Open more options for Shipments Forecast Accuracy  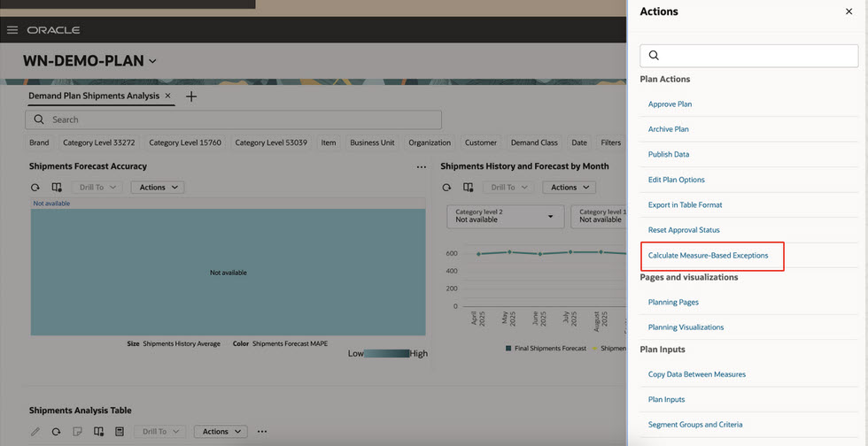tap(422, 166)
